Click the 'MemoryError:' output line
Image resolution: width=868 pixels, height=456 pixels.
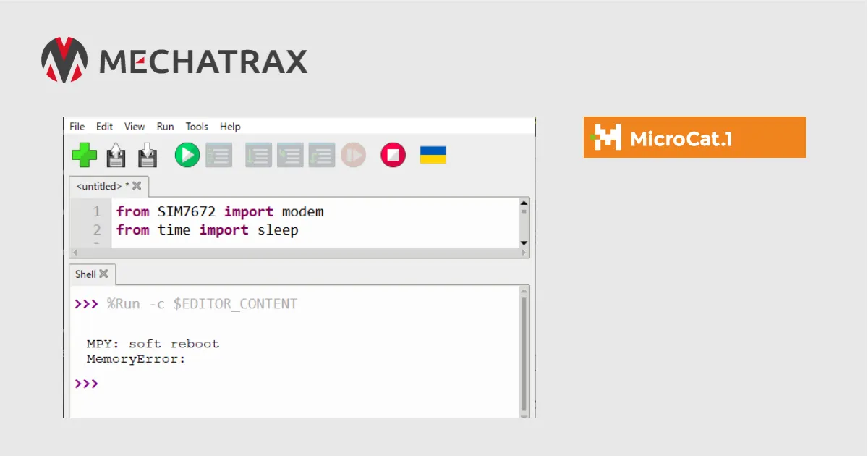pyautogui.click(x=136, y=358)
